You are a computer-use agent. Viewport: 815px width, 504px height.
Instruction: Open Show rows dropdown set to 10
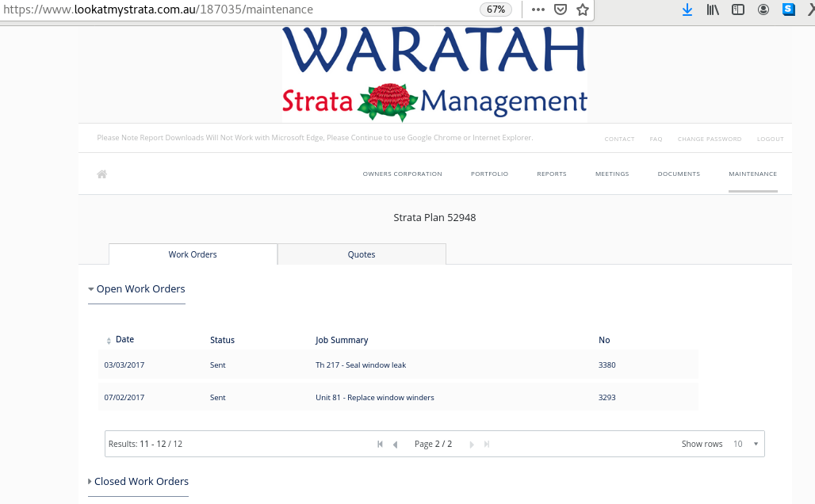[x=746, y=444]
